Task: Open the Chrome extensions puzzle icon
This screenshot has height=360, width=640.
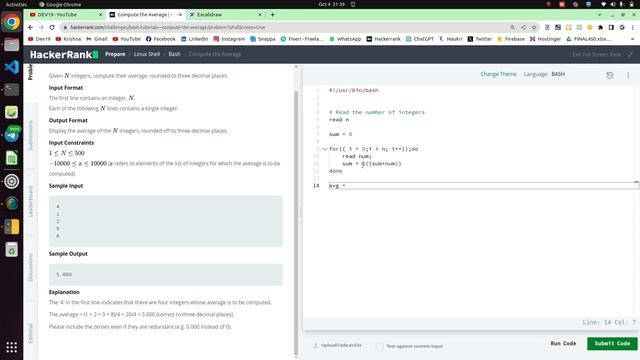Action: pyautogui.click(x=600, y=27)
